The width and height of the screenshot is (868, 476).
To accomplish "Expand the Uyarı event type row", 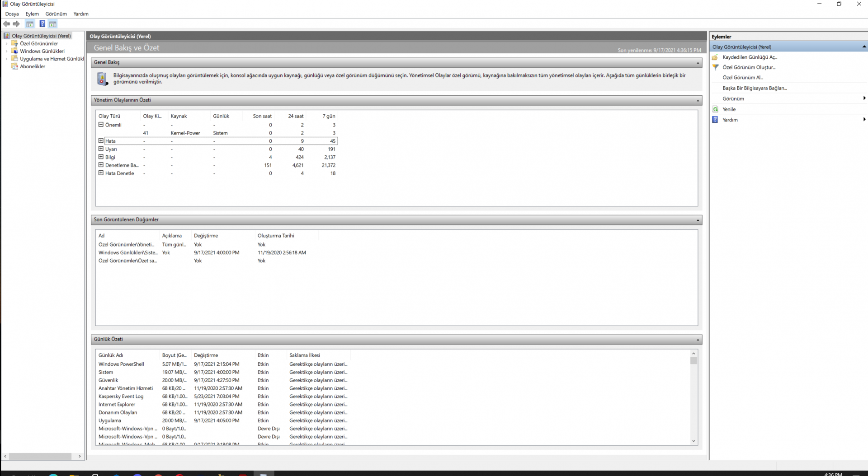I will pyautogui.click(x=101, y=149).
